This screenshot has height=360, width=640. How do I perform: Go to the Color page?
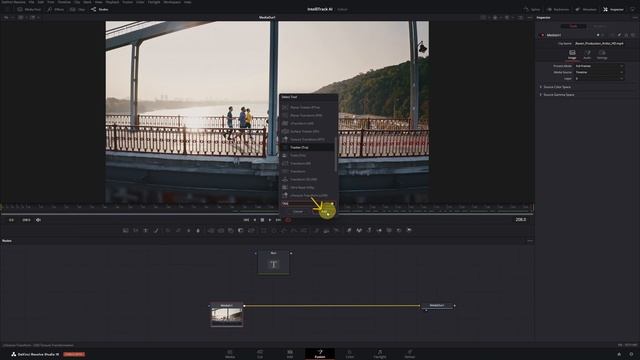(x=350, y=354)
